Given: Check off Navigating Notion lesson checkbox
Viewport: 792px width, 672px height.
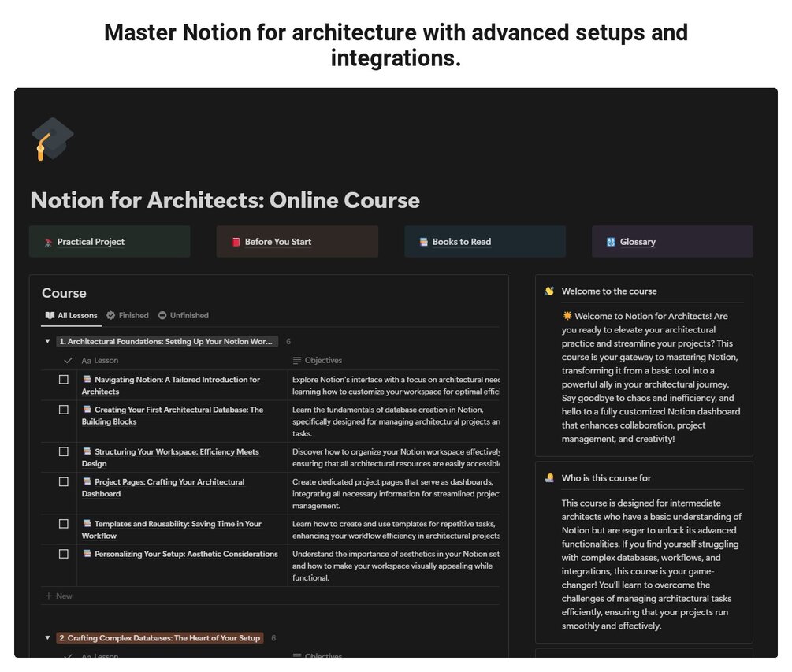Looking at the screenshot, I should 64,379.
